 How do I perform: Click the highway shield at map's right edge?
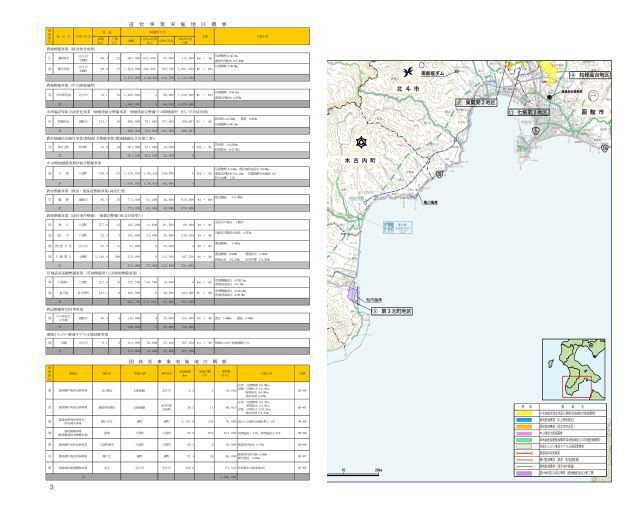pyautogui.click(x=604, y=148)
